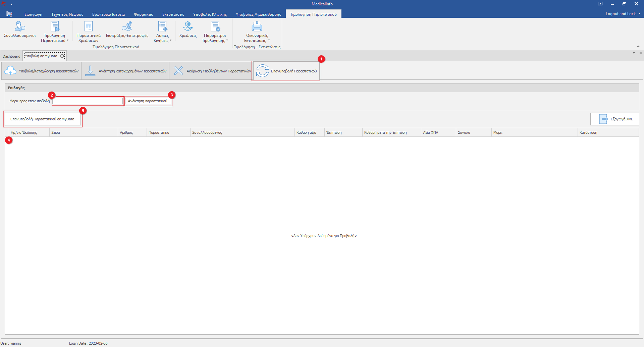This screenshot has height=347, width=644.
Task: Open Εισπράξεις-Επιστροφές ribbon icon
Action: [127, 26]
